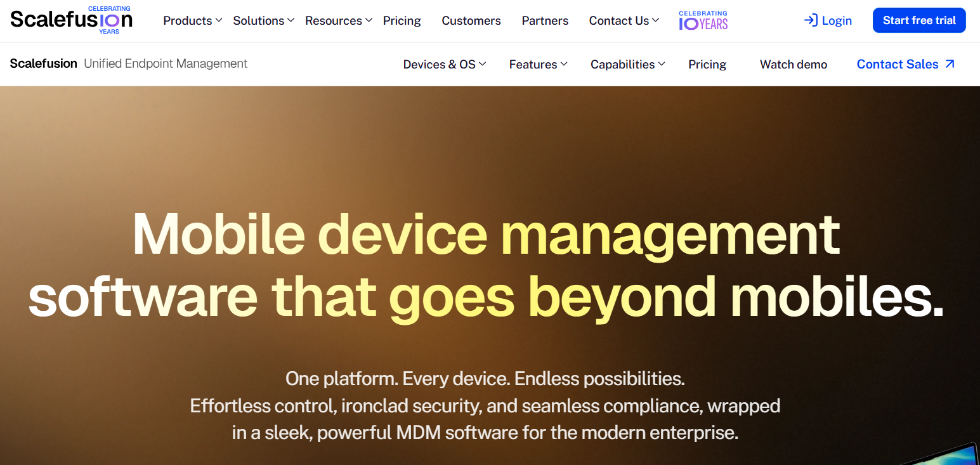The width and height of the screenshot is (980, 465).
Task: Open the Devices & OS dropdown
Action: [x=445, y=64]
